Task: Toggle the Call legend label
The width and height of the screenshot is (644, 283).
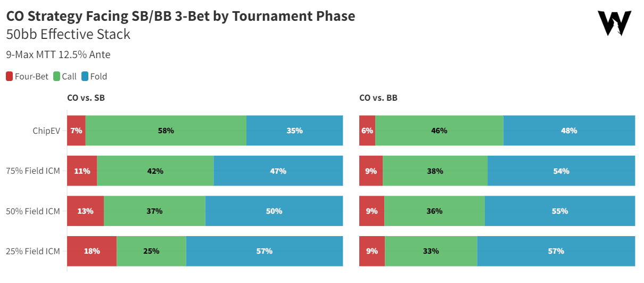Action: (69, 76)
